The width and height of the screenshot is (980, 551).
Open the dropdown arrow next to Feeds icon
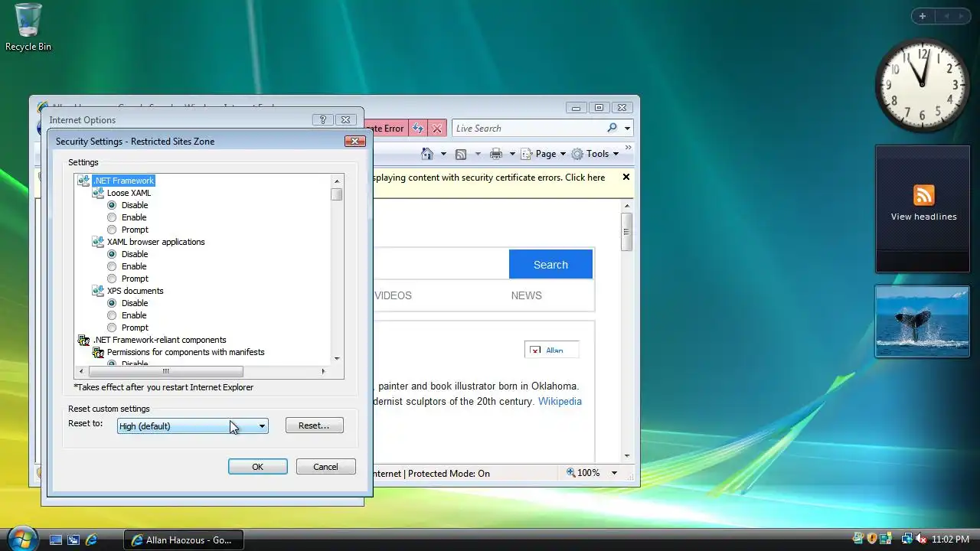[x=478, y=154]
